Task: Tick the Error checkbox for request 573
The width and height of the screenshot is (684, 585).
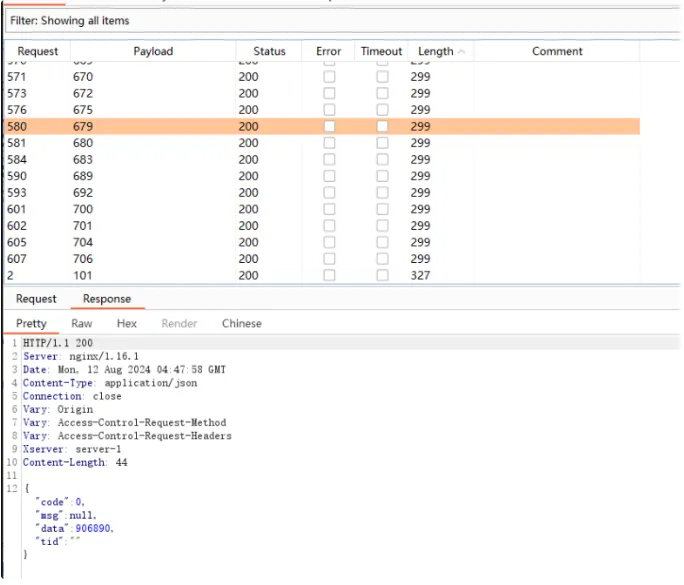Action: 329,93
